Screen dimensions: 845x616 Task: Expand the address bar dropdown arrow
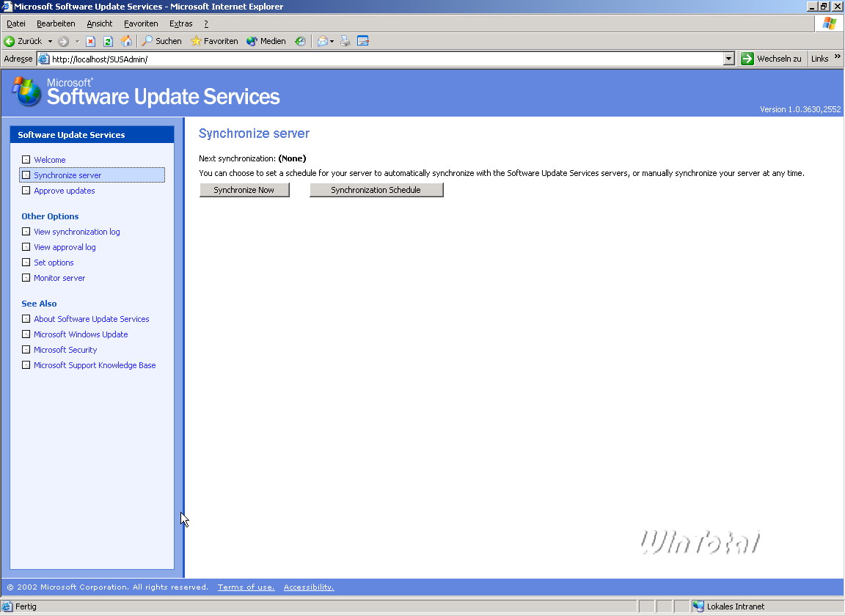[x=729, y=59]
